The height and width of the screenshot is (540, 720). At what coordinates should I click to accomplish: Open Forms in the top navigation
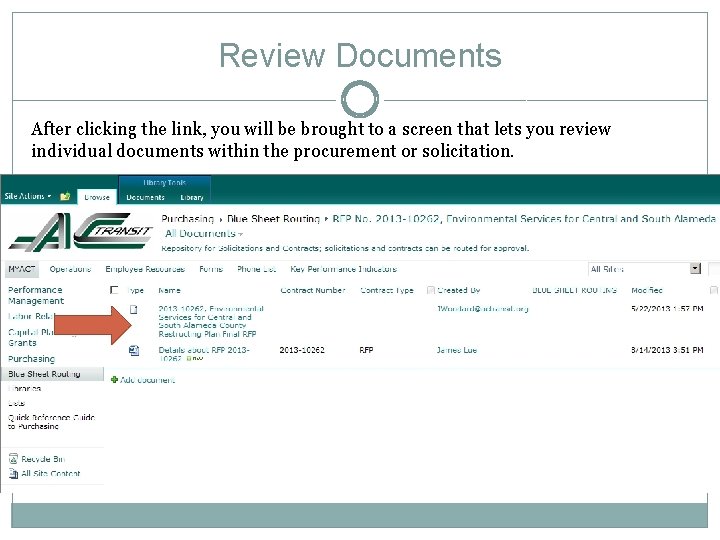211,269
